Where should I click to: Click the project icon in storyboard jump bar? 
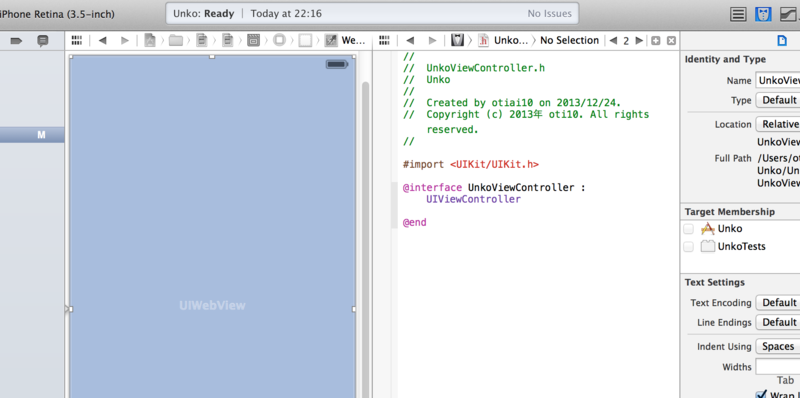click(x=149, y=40)
